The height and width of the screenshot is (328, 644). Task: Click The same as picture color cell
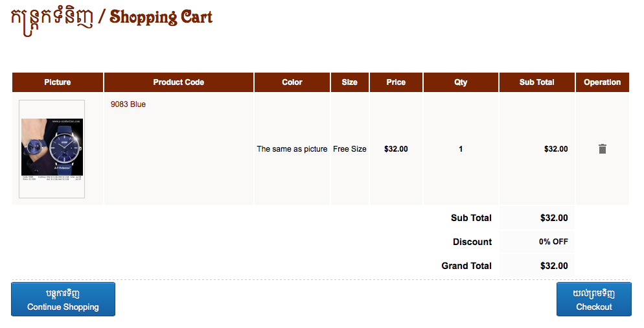292,149
